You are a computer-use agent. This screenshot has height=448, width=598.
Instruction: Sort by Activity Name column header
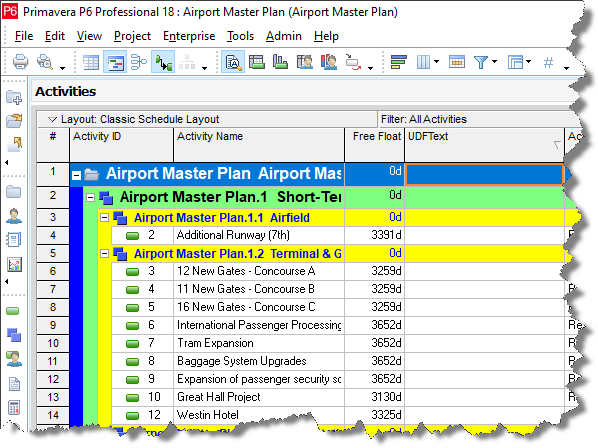[259, 145]
